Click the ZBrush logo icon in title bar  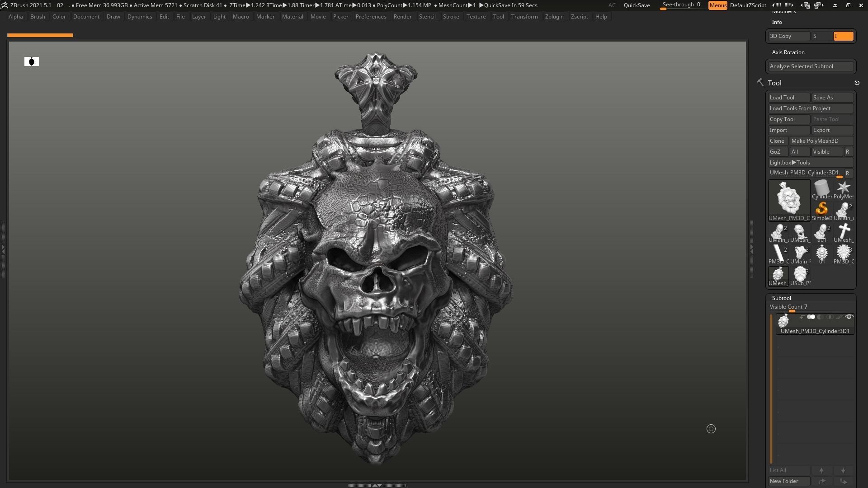(x=4, y=5)
